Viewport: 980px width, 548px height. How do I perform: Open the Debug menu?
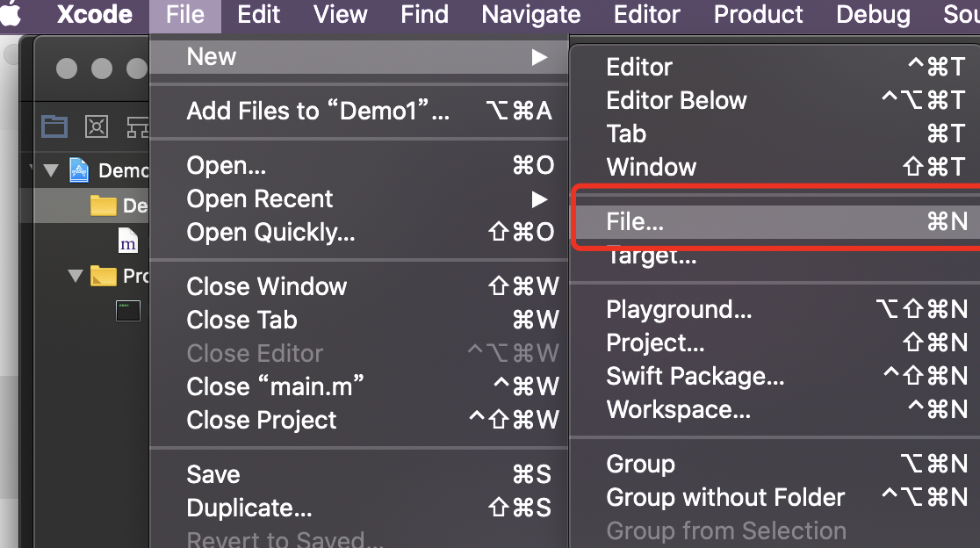coord(873,14)
